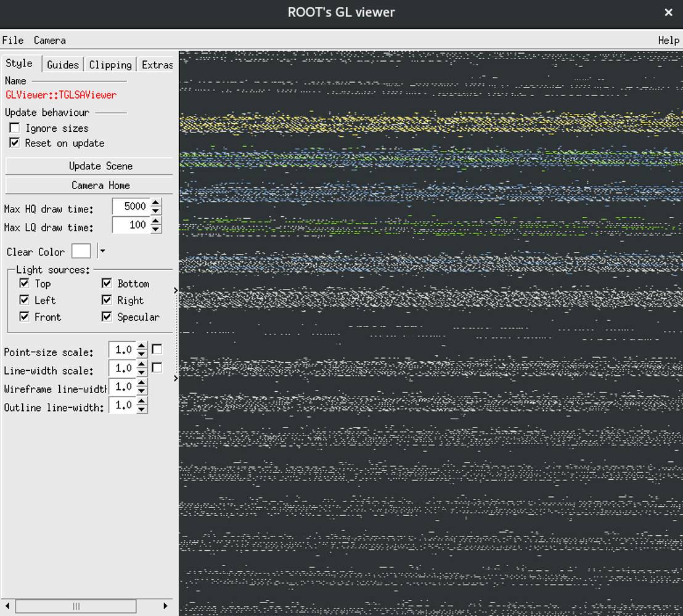Viewport: 683px width, 616px height.
Task: Open the Clear Color palette dropdown arrow
Action: [102, 251]
